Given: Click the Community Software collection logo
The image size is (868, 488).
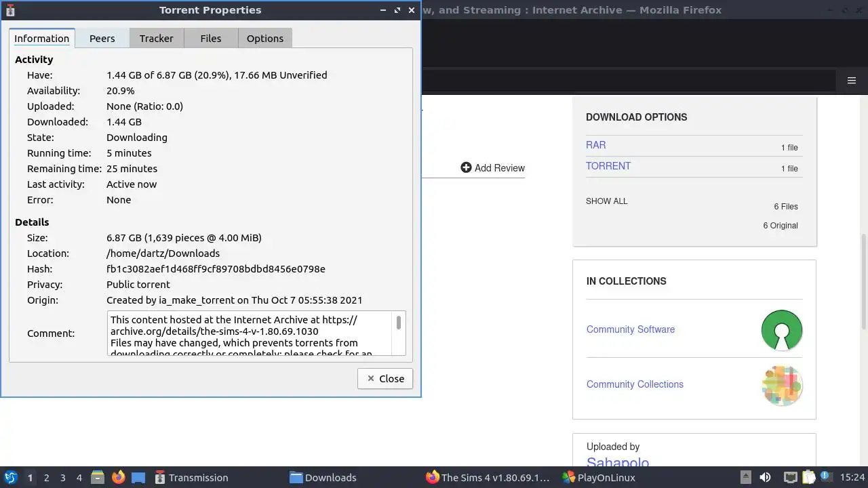Looking at the screenshot, I should pyautogui.click(x=782, y=330).
